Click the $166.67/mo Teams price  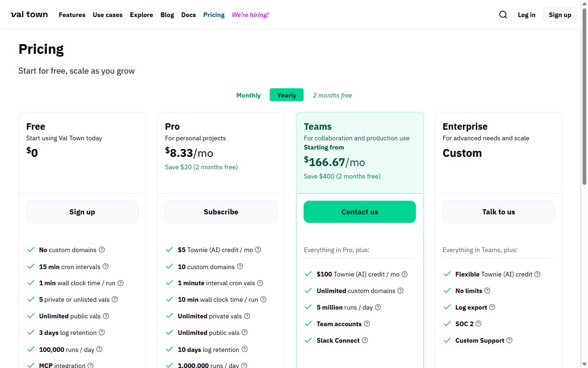pos(334,161)
